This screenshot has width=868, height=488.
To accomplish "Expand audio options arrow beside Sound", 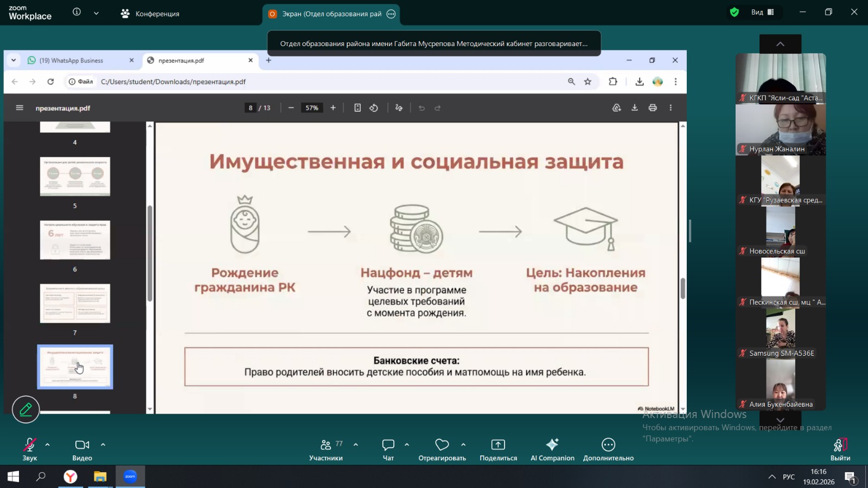I will 48,445.
